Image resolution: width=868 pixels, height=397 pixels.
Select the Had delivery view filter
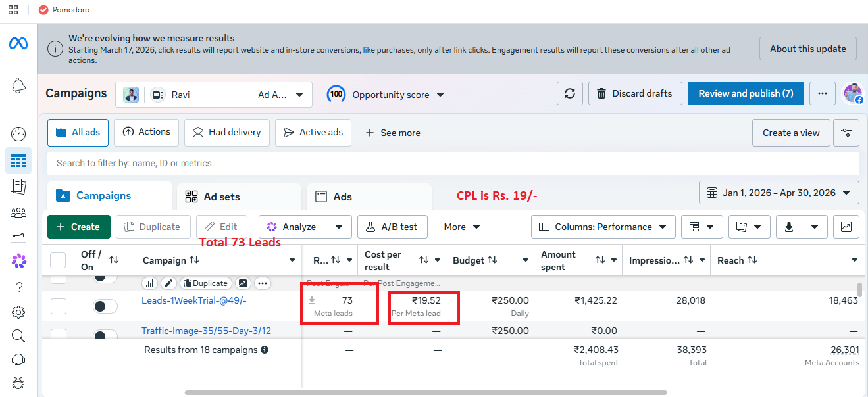(x=226, y=133)
